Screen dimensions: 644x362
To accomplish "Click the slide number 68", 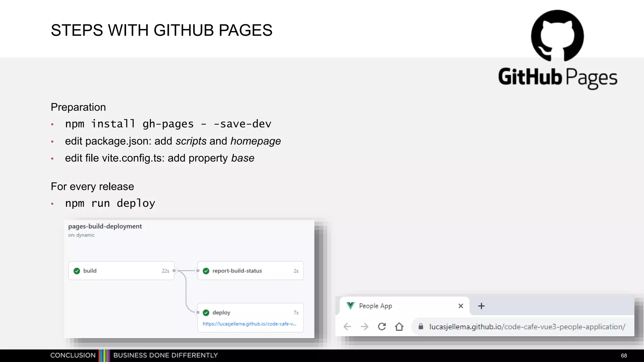I will tap(624, 356).
